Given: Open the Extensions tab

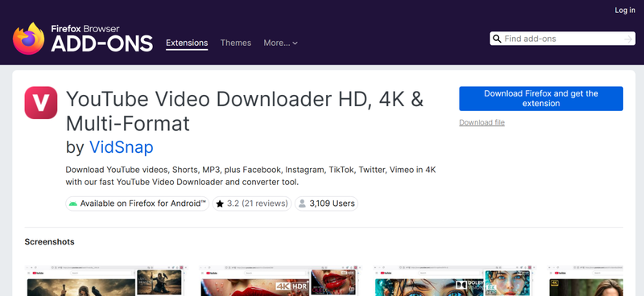Looking at the screenshot, I should (187, 43).
